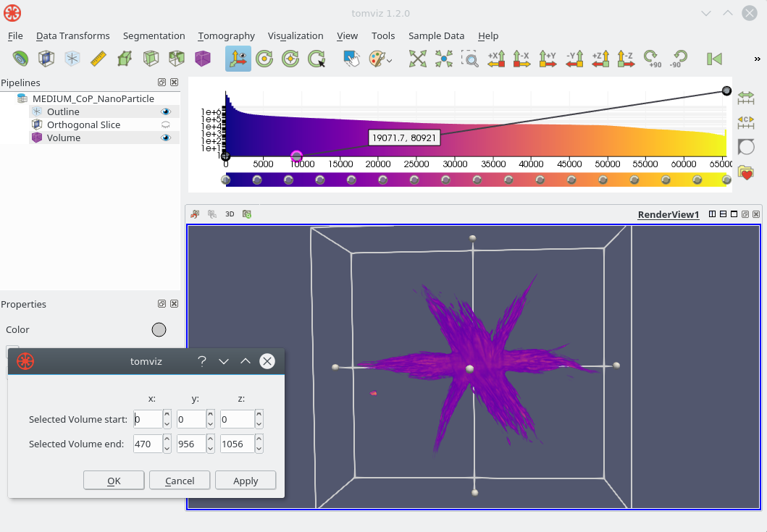767x532 pixels.
Task: Click the Clip cube toolbar icon
Action: (x=177, y=59)
